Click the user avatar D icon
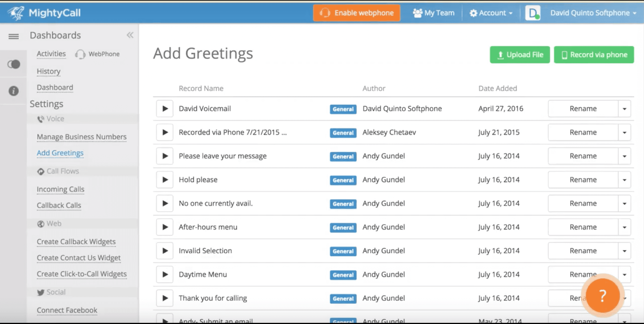 click(532, 13)
